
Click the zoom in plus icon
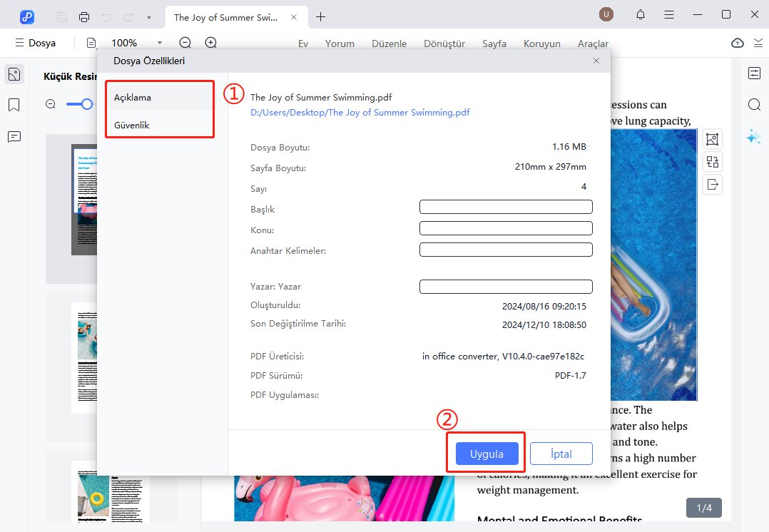[210, 43]
